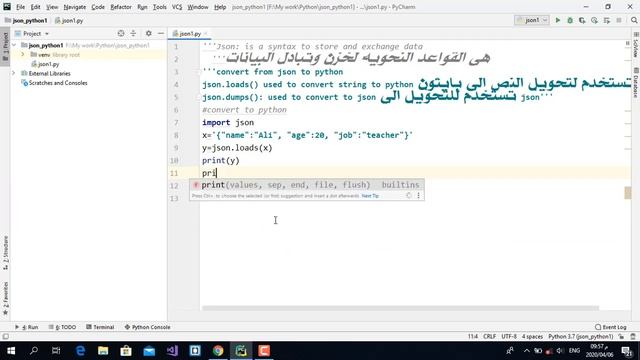
Task: Expand the venv folder
Action: [x=23, y=55]
